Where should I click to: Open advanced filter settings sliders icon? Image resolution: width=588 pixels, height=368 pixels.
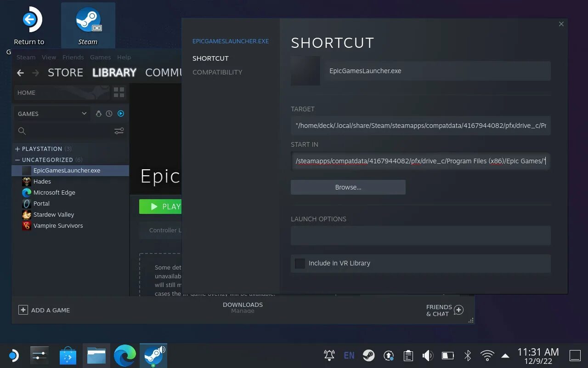click(119, 131)
